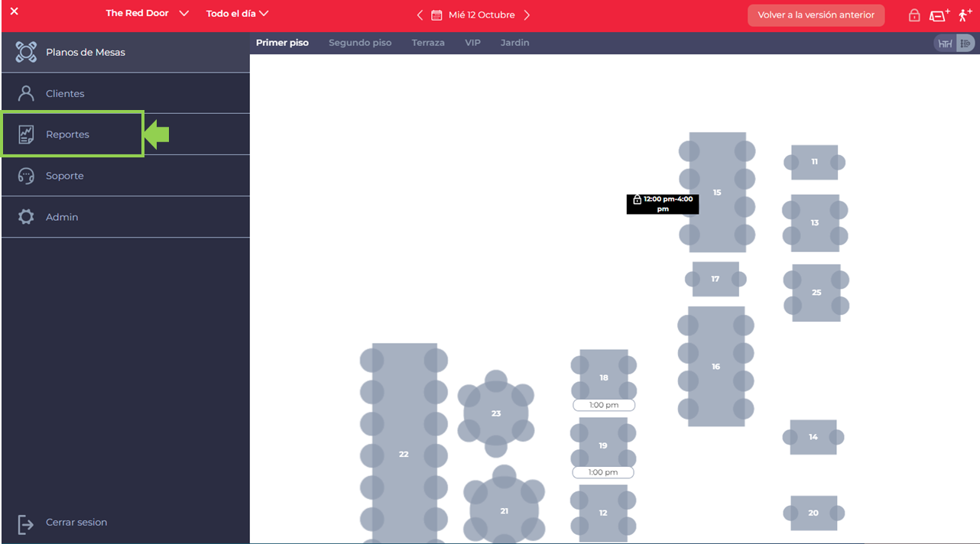Open The Red Door venue dropdown
This screenshot has width=980, height=544.
pyautogui.click(x=148, y=14)
